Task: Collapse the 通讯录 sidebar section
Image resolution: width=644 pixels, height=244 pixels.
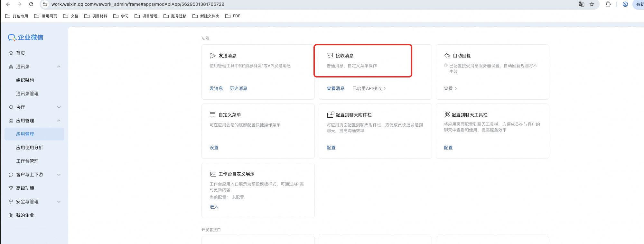Action: click(59, 67)
